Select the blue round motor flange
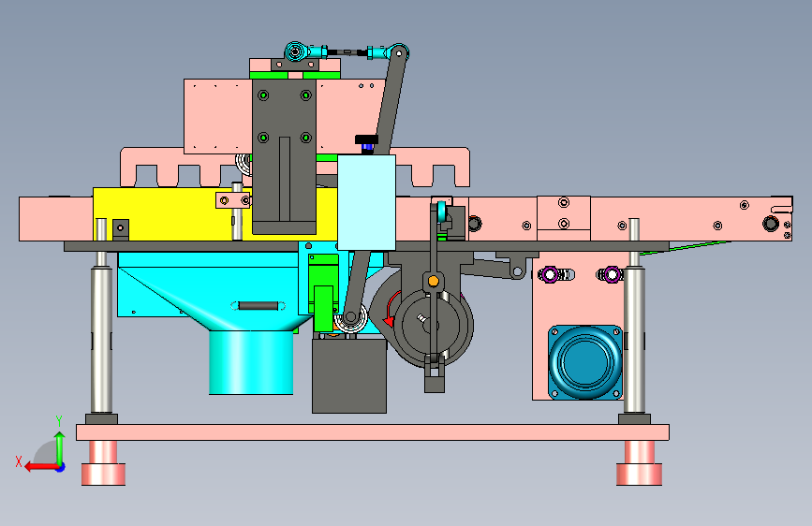 pyautogui.click(x=585, y=362)
